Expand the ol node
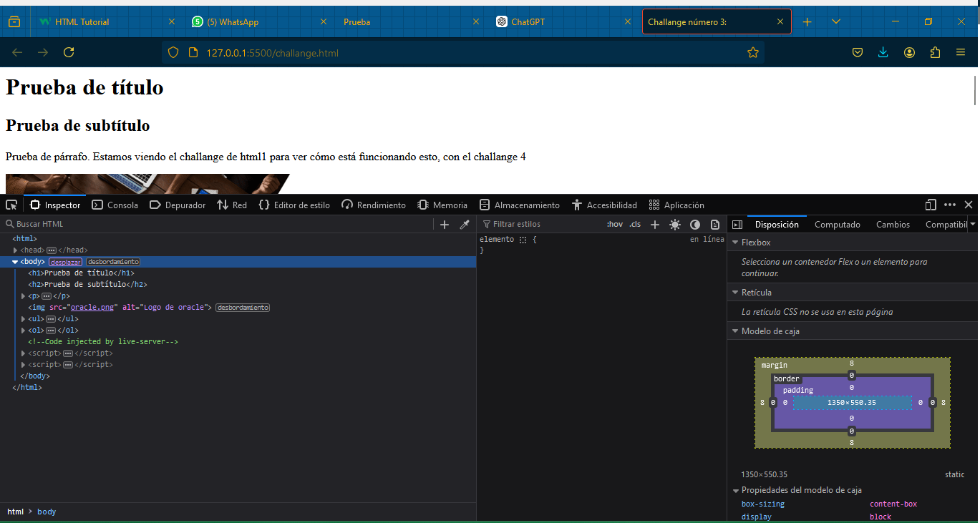 (24, 331)
